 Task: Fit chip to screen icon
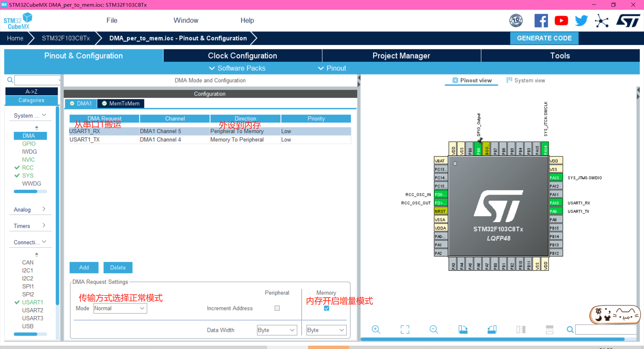(x=405, y=330)
